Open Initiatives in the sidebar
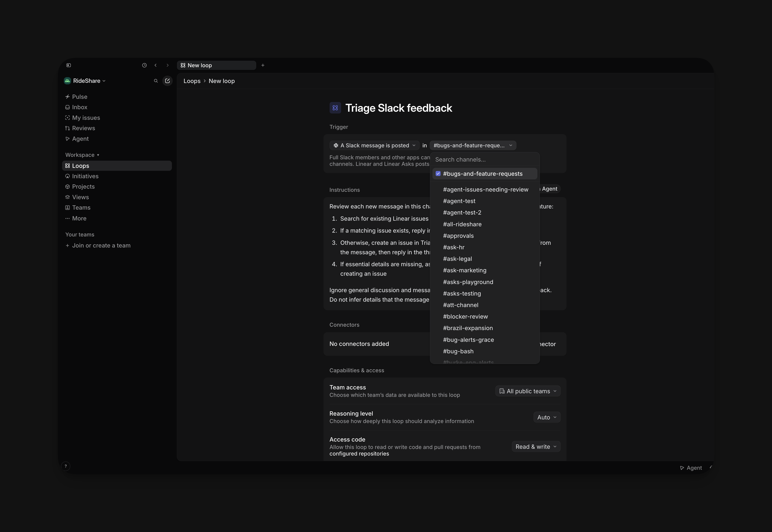Screen dimensions: 772x532 pyautogui.click(x=117, y=176)
